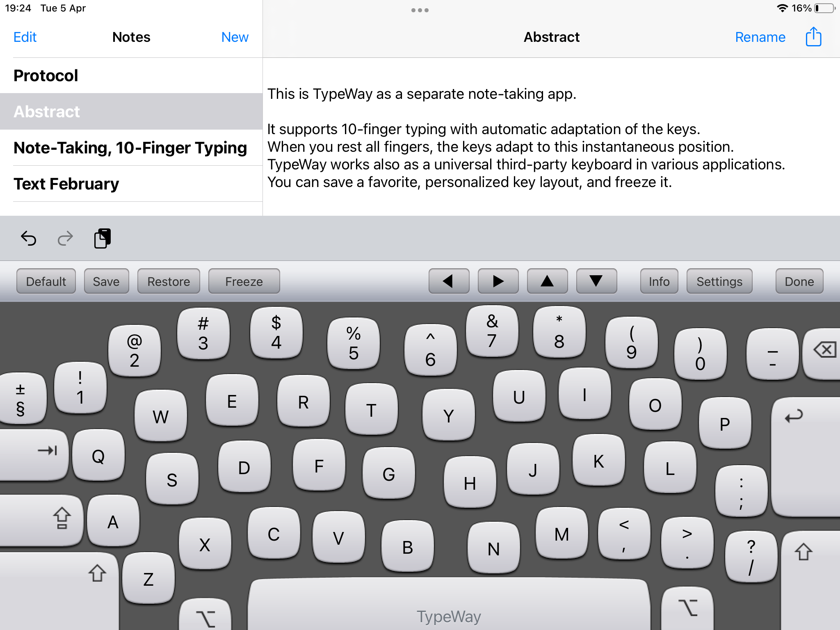Rename the Abstract note

tap(760, 37)
